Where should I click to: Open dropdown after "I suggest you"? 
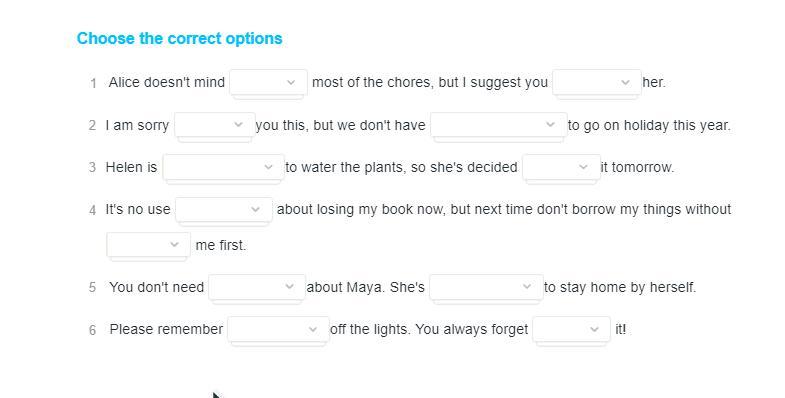coord(597,82)
